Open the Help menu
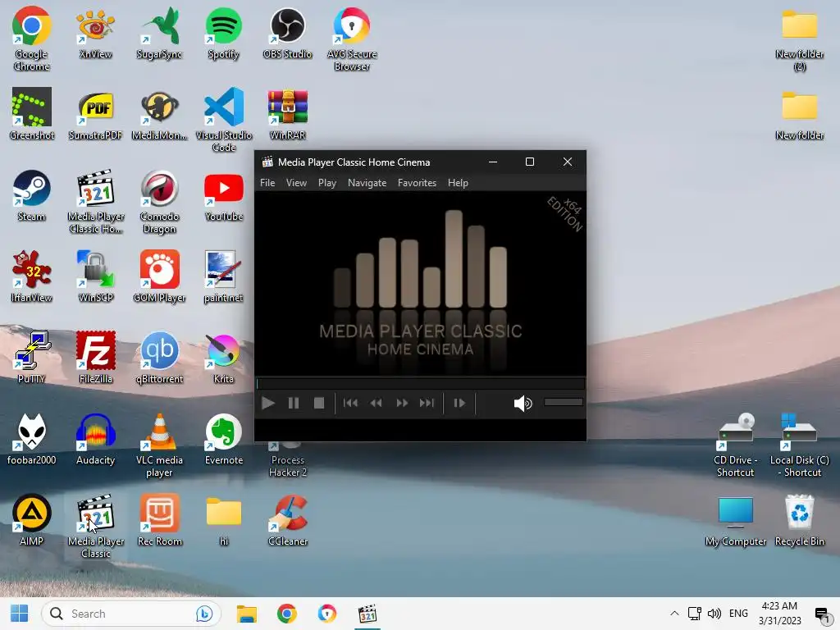 [458, 183]
